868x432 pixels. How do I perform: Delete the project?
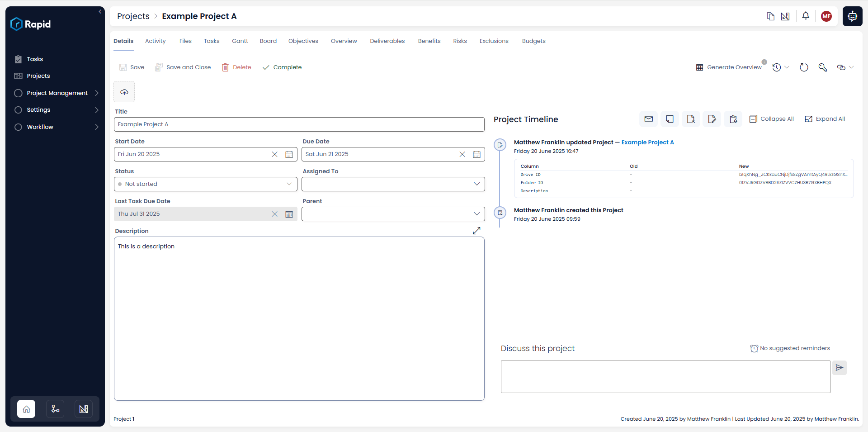tap(236, 67)
